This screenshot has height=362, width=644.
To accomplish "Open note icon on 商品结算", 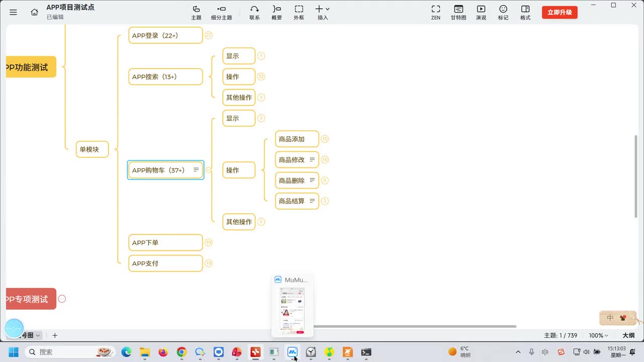I will pyautogui.click(x=312, y=201).
